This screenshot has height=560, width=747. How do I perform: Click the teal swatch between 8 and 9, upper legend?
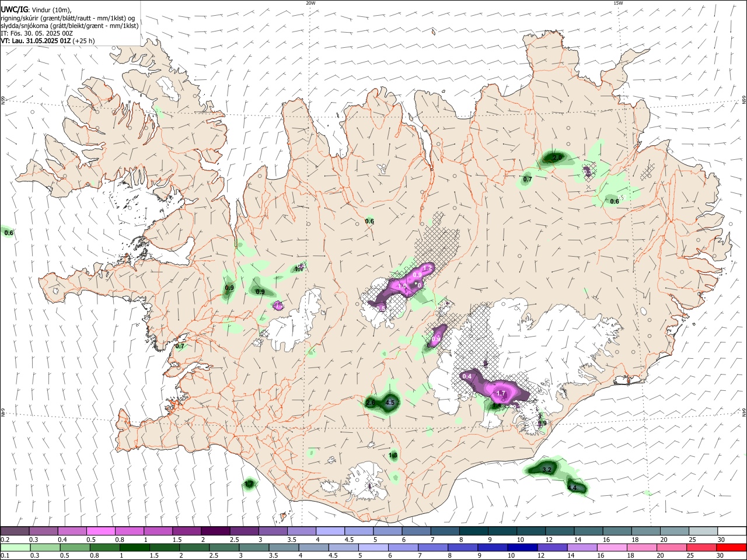(x=473, y=531)
